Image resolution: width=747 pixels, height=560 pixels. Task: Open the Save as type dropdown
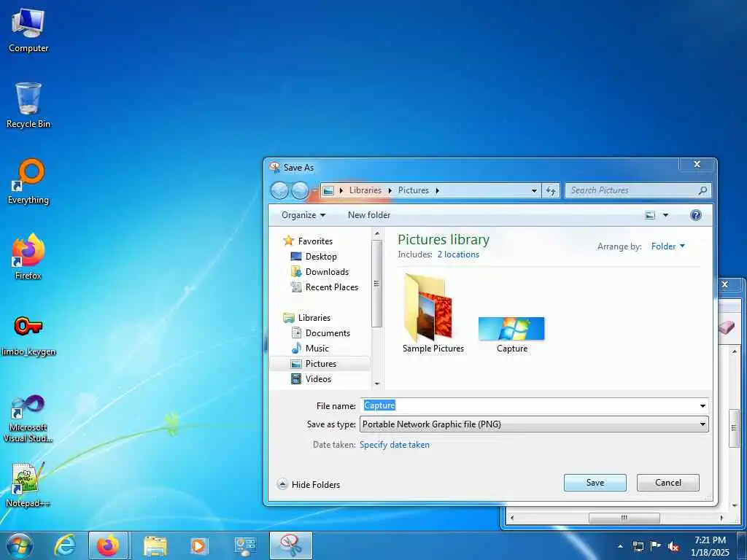tap(534, 424)
